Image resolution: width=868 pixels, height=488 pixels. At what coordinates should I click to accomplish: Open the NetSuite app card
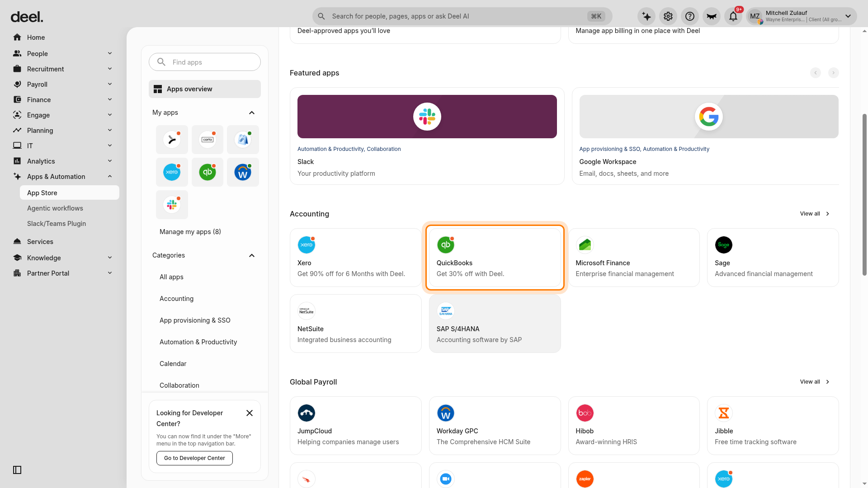[x=355, y=324]
